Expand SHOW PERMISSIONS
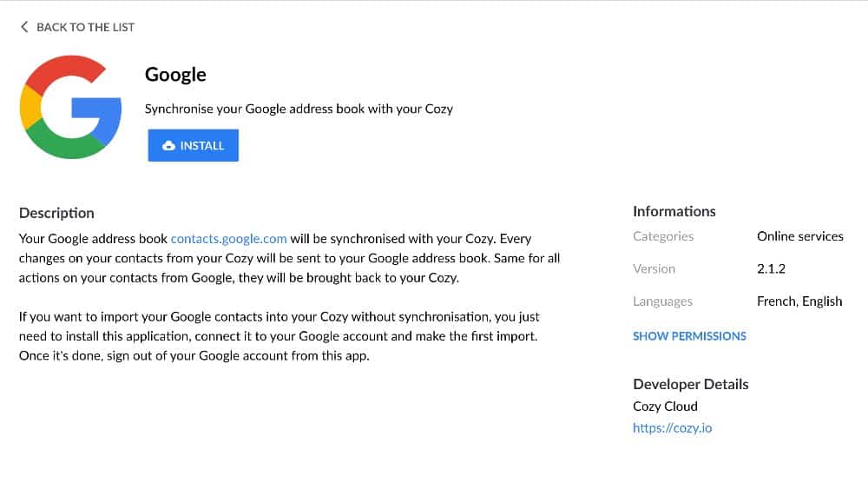Image resolution: width=868 pixels, height=483 pixels. point(689,336)
